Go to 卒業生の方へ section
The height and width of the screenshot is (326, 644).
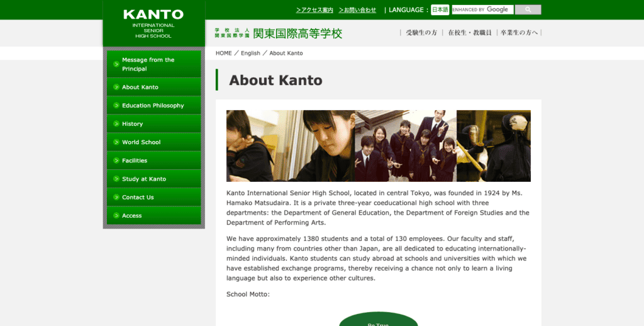coord(519,33)
